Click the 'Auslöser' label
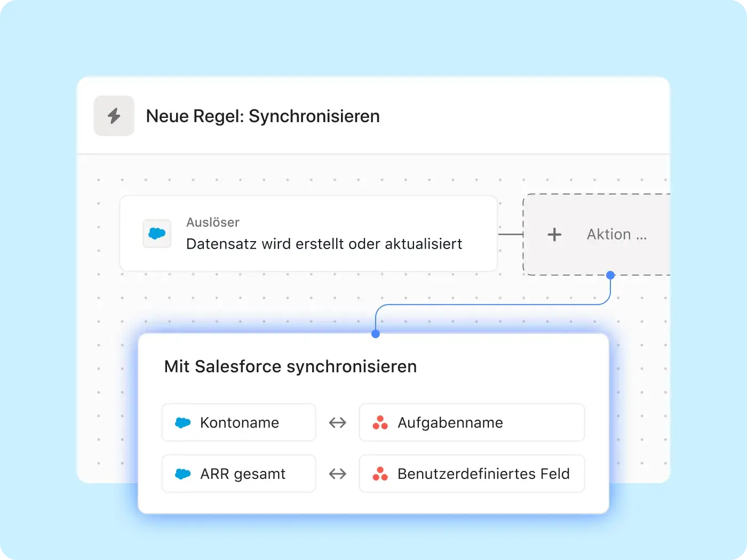This screenshot has height=560, width=747. click(x=213, y=222)
